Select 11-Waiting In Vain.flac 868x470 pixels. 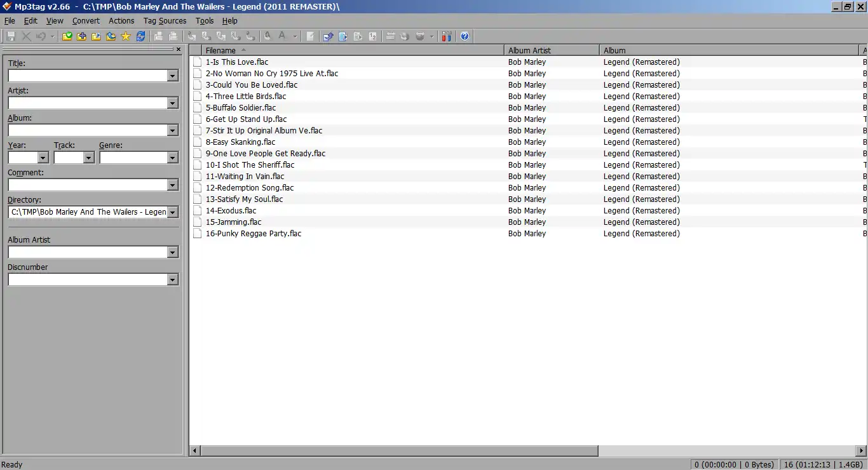click(245, 177)
